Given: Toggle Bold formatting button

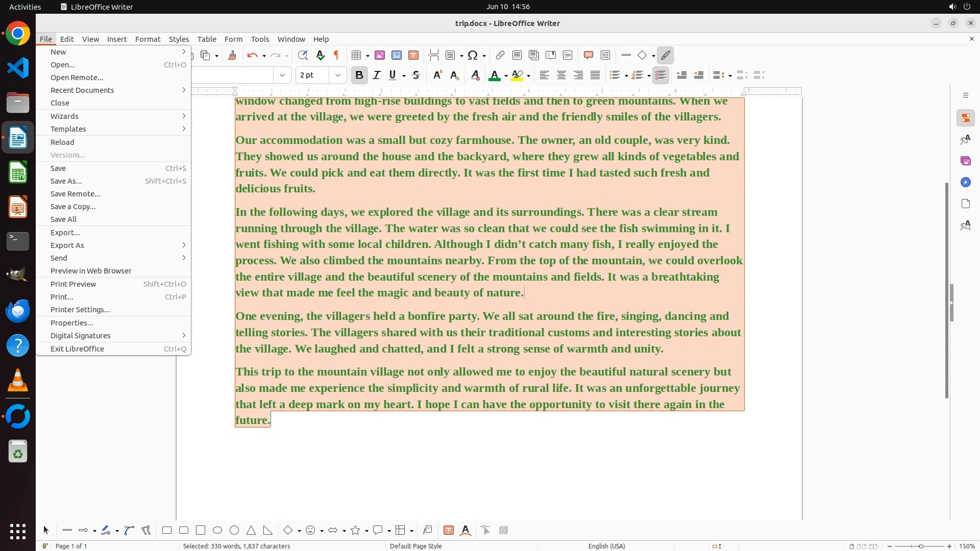Looking at the screenshot, I should 359,76.
